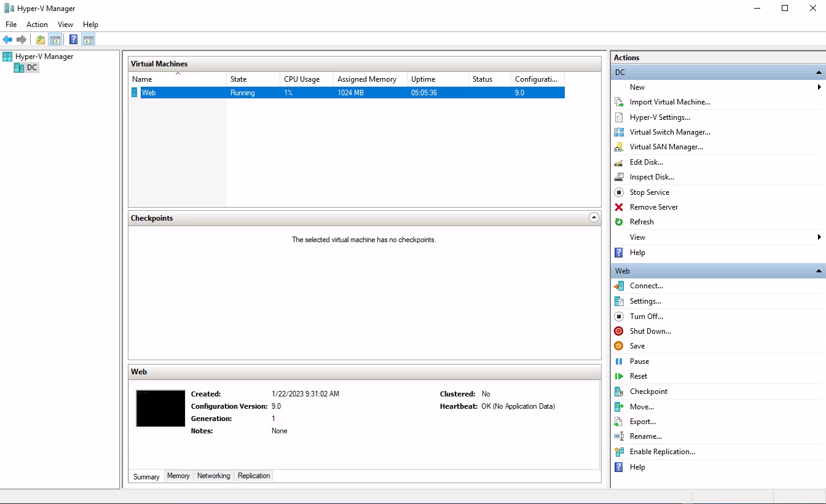Expand the New submenu arrow
The height and width of the screenshot is (504, 826).
tap(819, 87)
